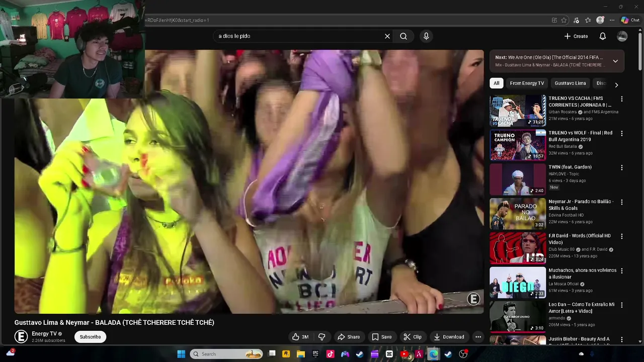
Task: Open Edge Copilot Chat button
Action: [x=630, y=20]
